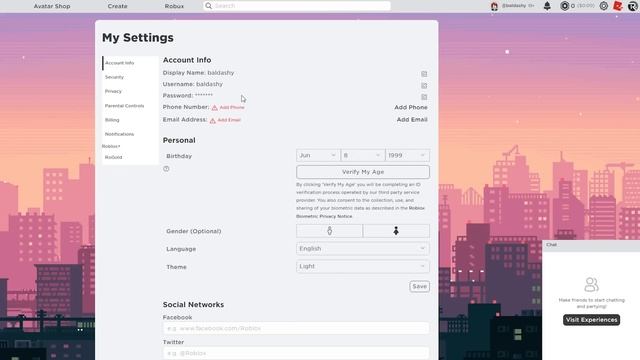The image size is (640, 360).
Task: Edit the Display Name with pencil icon
Action: pos(424,74)
